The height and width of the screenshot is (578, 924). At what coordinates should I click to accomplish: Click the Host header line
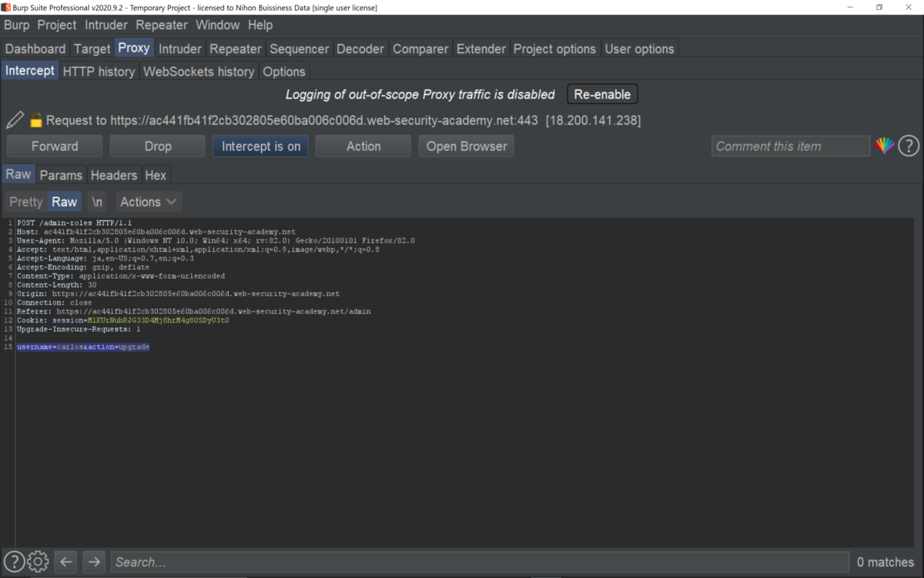click(156, 232)
